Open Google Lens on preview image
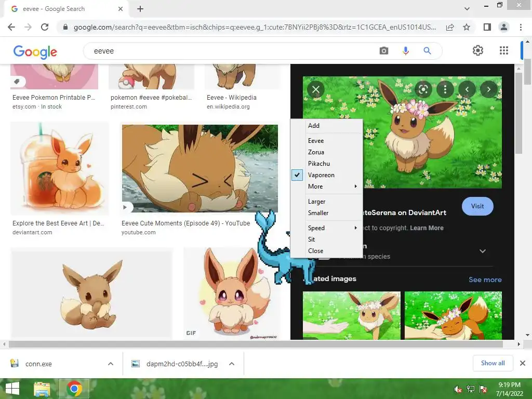This screenshot has height=399, width=532. pyautogui.click(x=423, y=89)
